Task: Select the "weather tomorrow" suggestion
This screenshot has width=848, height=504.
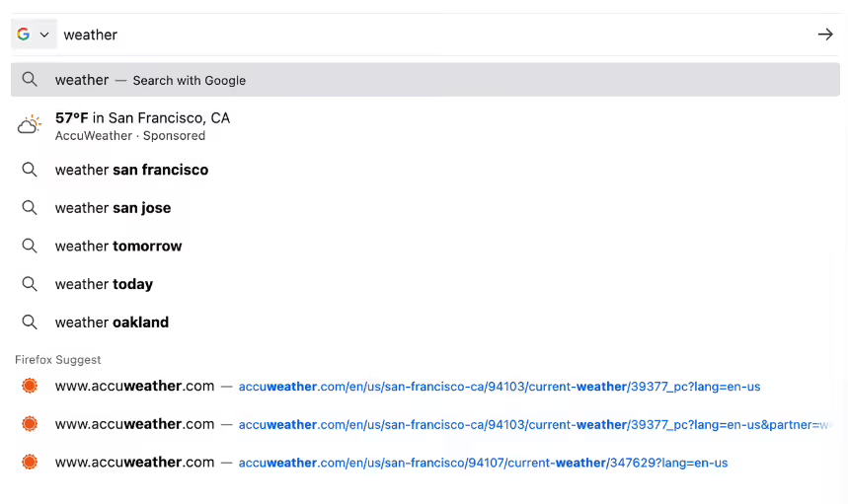Action: pos(118,247)
